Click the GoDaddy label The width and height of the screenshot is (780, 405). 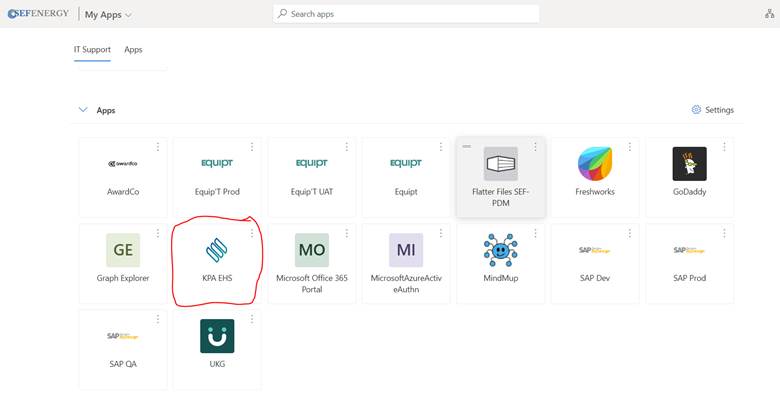tap(689, 192)
